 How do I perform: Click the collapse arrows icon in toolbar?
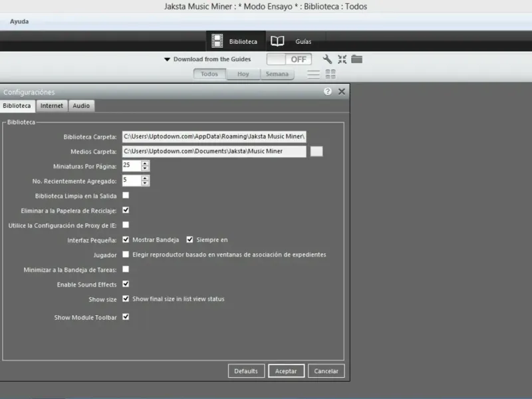[x=342, y=59]
